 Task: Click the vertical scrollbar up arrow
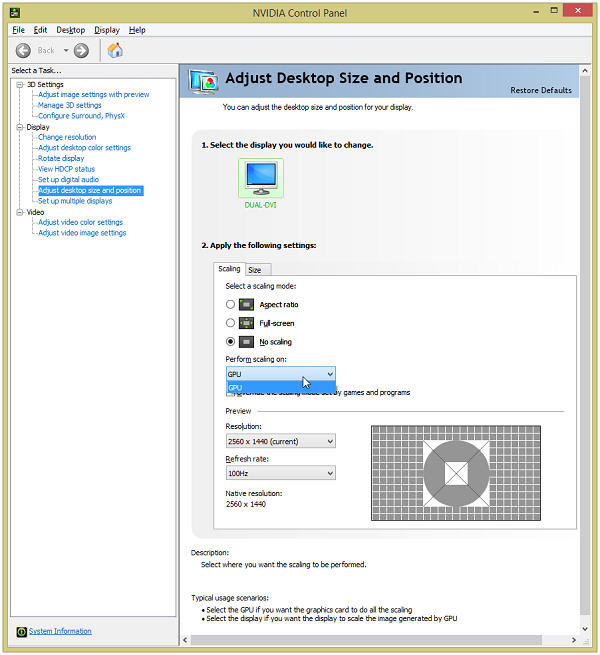pos(585,71)
